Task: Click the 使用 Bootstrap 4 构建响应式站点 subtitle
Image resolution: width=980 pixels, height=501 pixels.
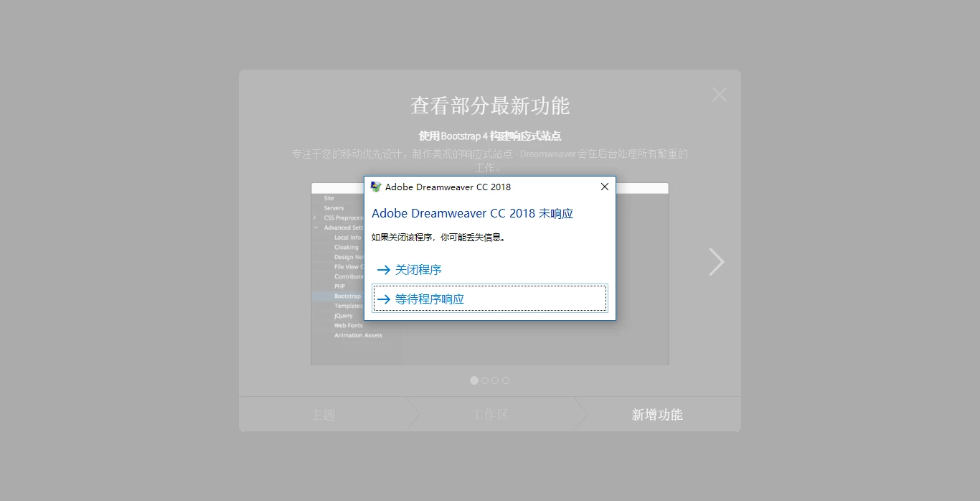Action: [490, 136]
